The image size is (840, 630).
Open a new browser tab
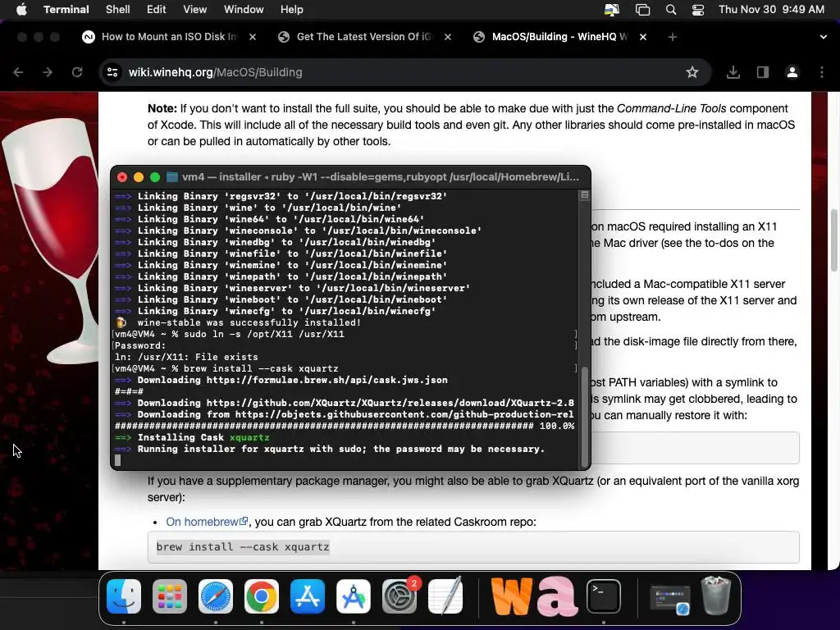pos(673,36)
